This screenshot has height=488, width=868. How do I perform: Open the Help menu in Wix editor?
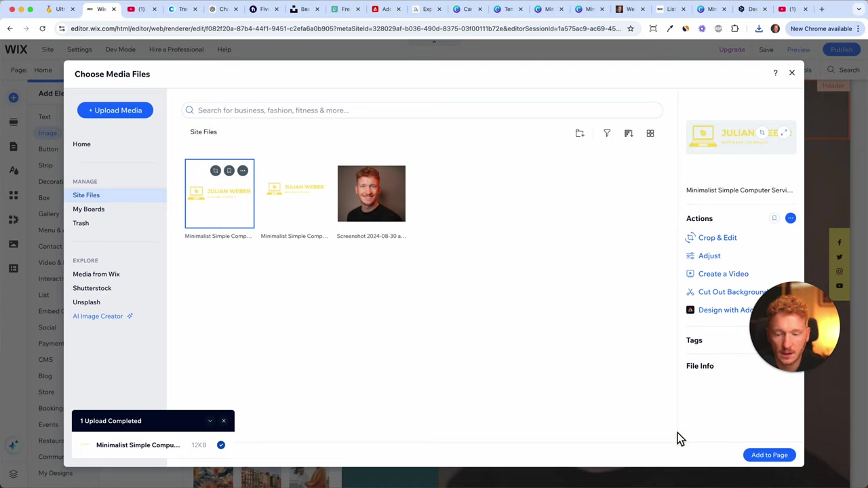pyautogui.click(x=224, y=49)
